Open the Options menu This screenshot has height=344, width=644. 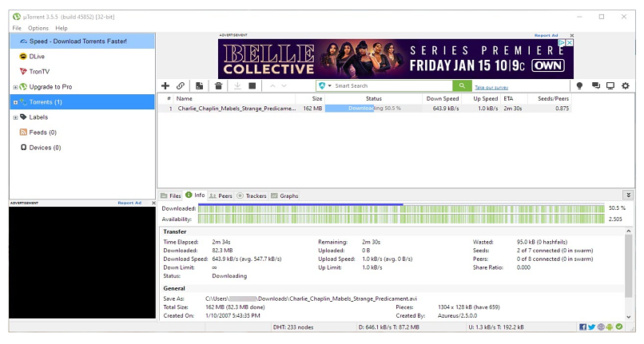pos(38,28)
